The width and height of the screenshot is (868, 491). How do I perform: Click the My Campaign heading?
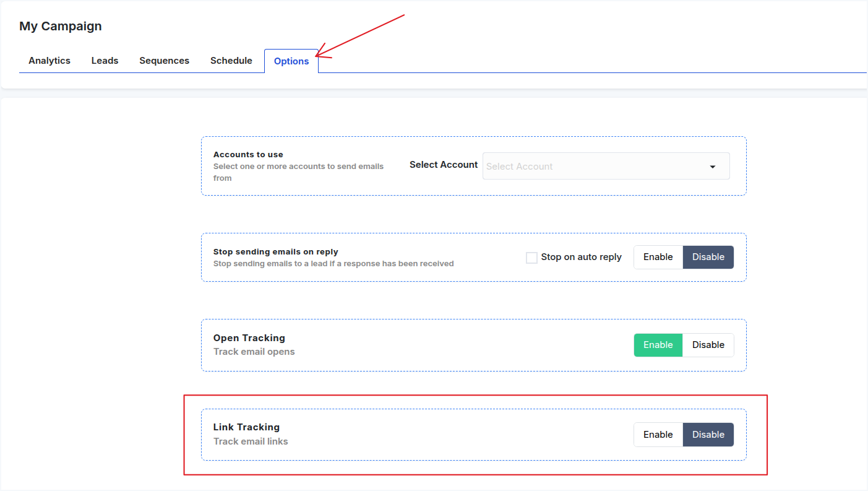[60, 26]
